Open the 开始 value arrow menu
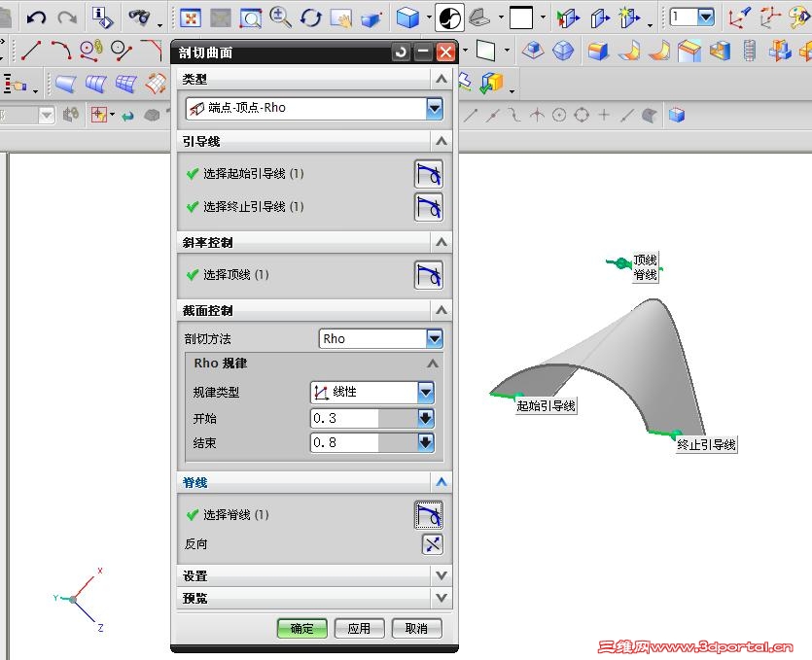The height and width of the screenshot is (660, 812). pos(426,418)
